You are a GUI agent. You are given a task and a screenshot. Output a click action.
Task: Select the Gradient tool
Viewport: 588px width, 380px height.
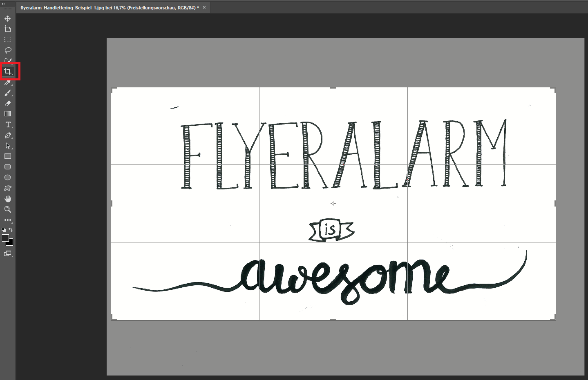tap(7, 114)
